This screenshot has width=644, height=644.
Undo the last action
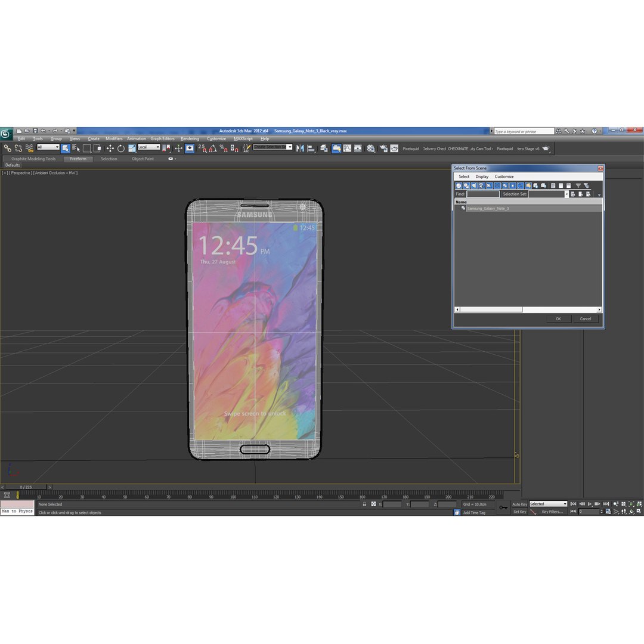point(43,131)
